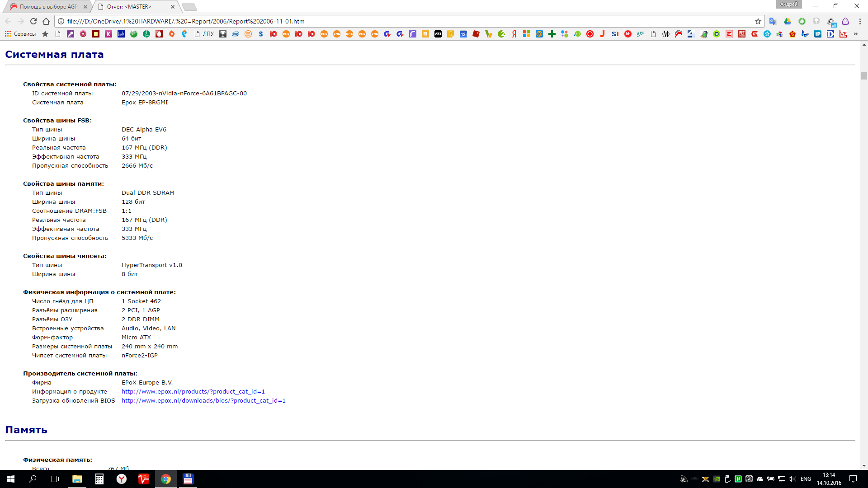Open the EPoX product information link
This screenshot has height=488, width=868.
(193, 392)
